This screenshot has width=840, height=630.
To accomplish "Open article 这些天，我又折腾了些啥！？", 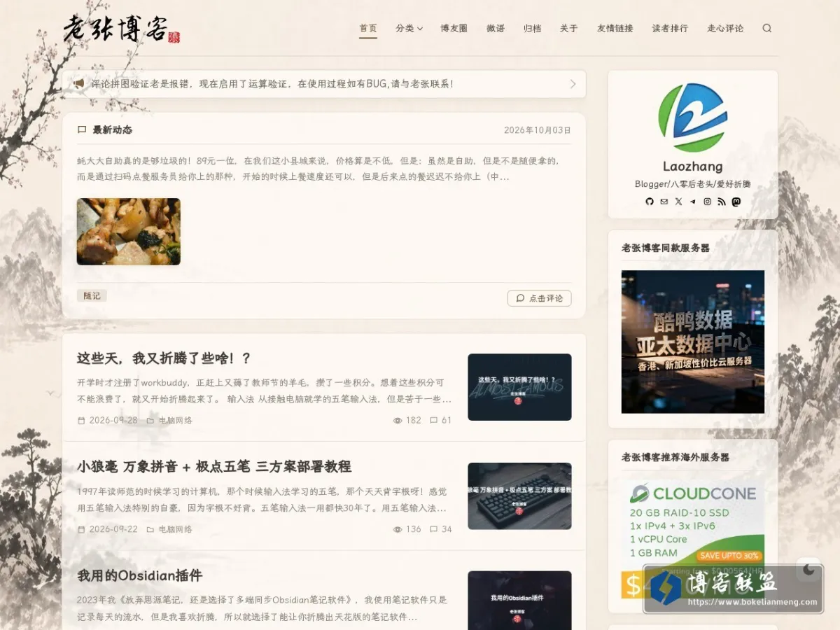I will (164, 358).
